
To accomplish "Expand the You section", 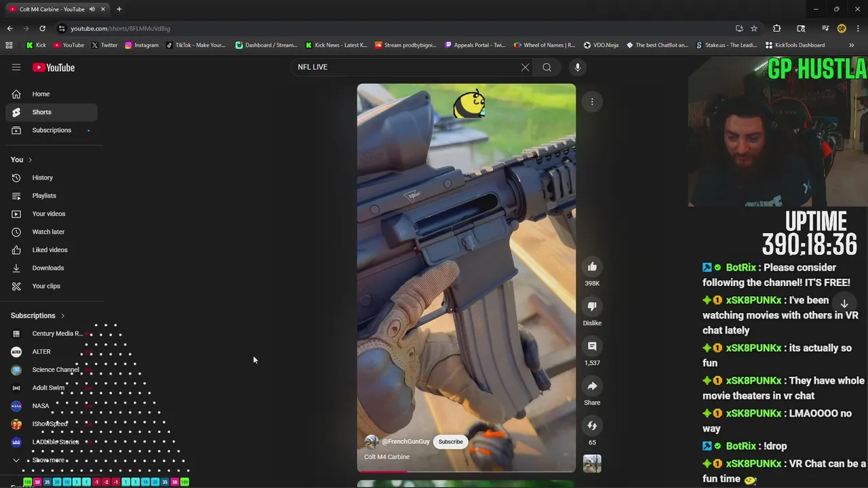I will pos(22,160).
